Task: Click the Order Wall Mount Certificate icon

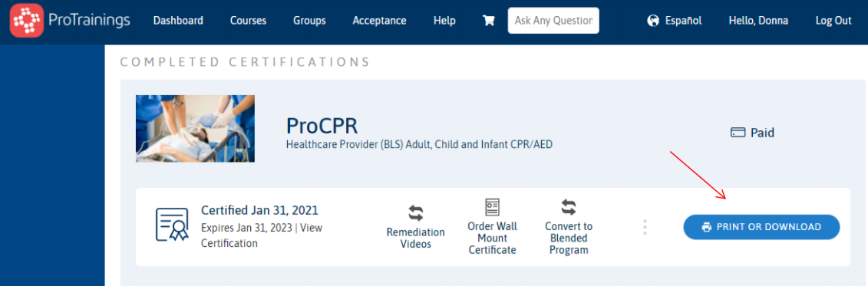Action: tap(492, 207)
